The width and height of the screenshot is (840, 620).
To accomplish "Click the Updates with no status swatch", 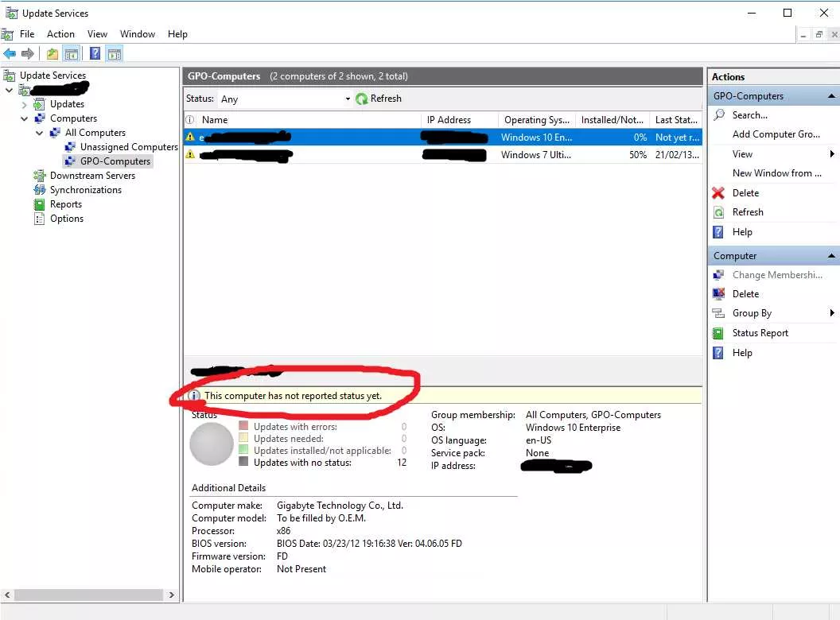I will coord(243,461).
